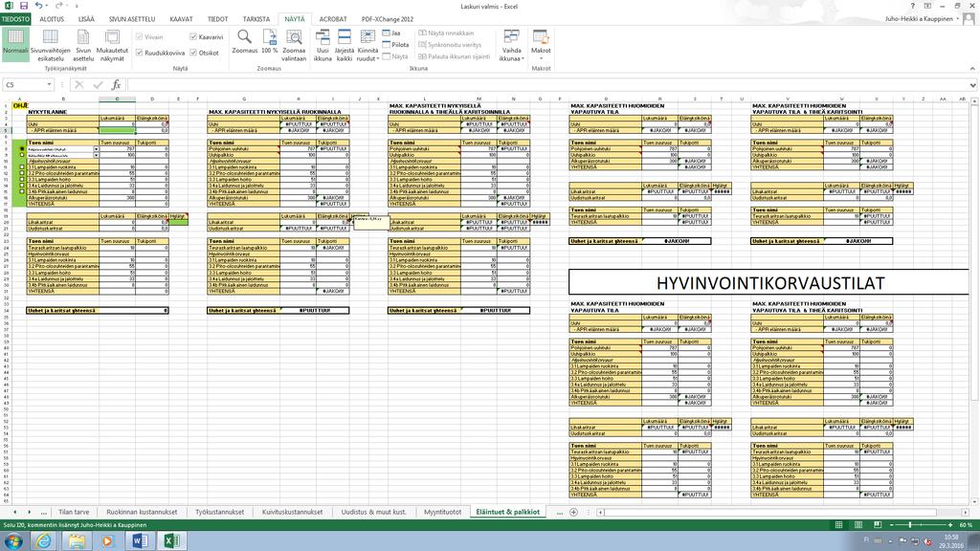
Task: Switch to the SIVUN ASETTELU tab
Action: tap(132, 19)
